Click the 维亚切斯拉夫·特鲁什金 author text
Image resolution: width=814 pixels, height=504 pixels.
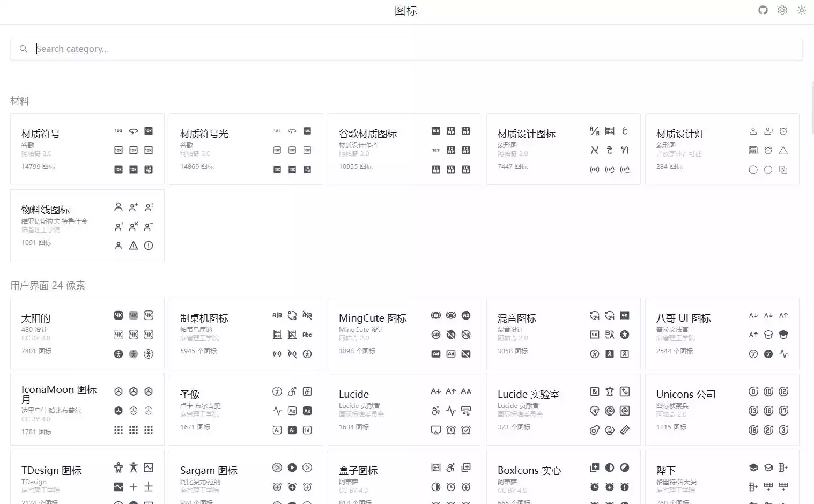tap(54, 221)
